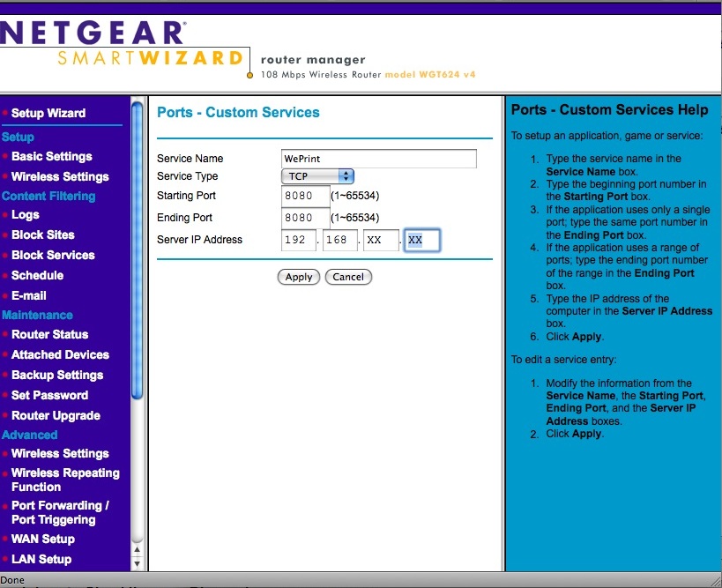Screen dimensions: 722x588
Task: Click the 'router manager' header text
Action: pos(313,60)
